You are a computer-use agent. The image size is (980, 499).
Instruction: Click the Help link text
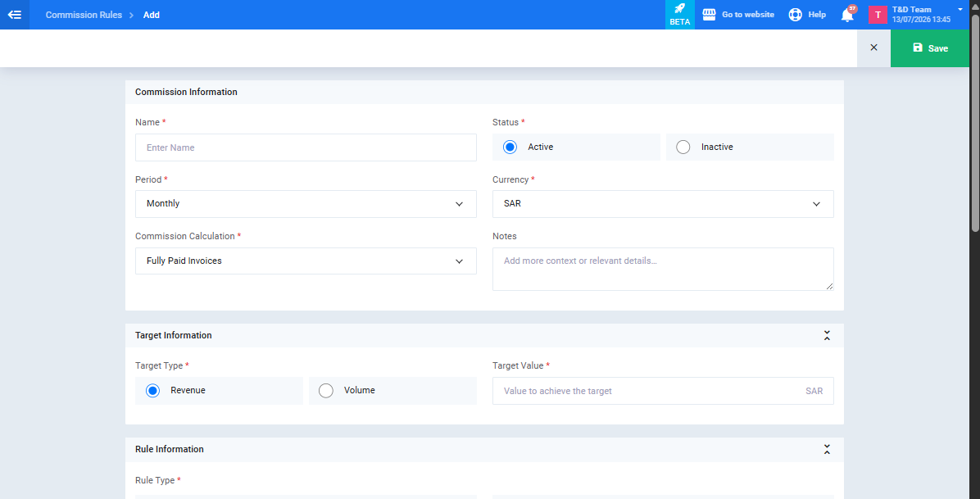[816, 15]
